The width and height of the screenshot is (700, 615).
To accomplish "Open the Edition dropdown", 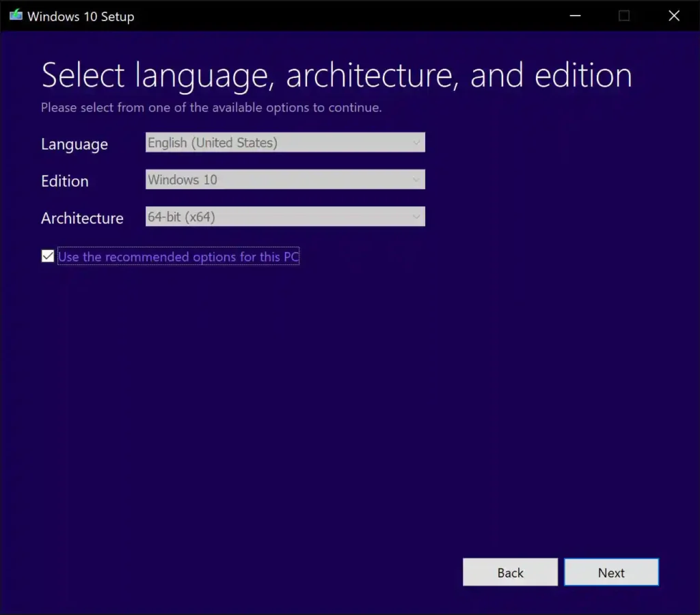I will pos(285,180).
